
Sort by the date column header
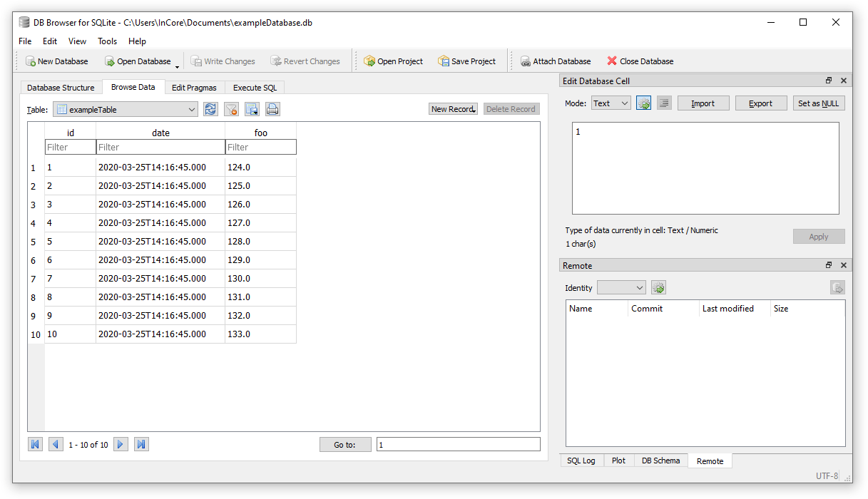coord(160,133)
